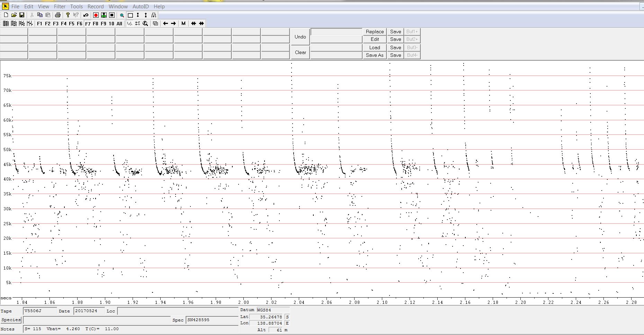
Task: Click the Copy icon in toolbar
Action: pyautogui.click(x=40, y=15)
